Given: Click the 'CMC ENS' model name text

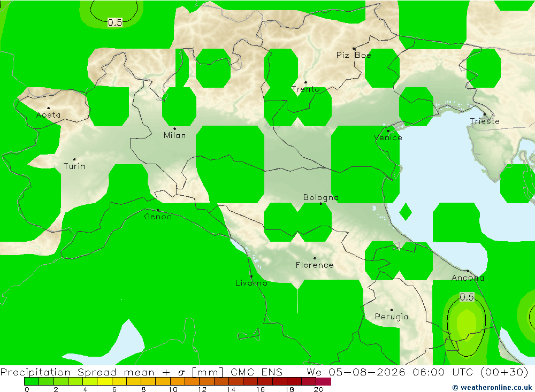Looking at the screenshot, I should pyautogui.click(x=257, y=372).
